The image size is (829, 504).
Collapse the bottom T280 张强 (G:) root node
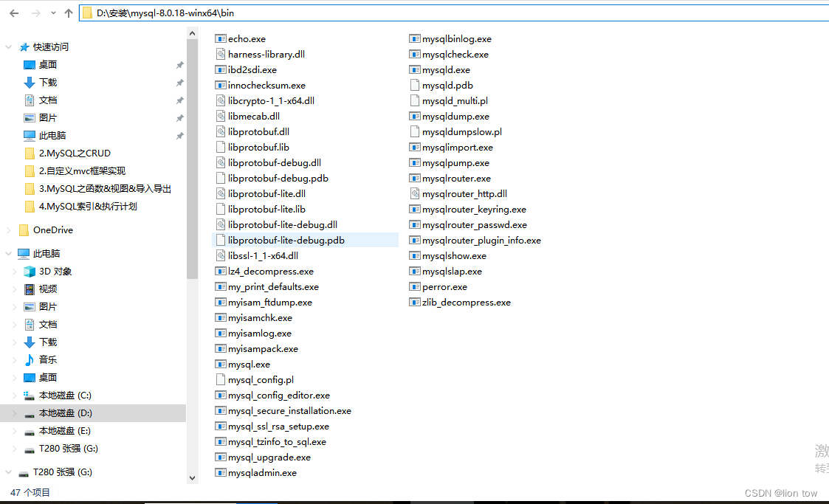[x=8, y=472]
